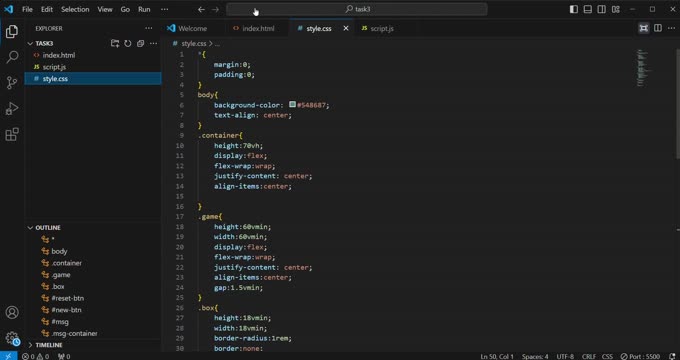Open TASK3 section more actions menu

[153, 43]
